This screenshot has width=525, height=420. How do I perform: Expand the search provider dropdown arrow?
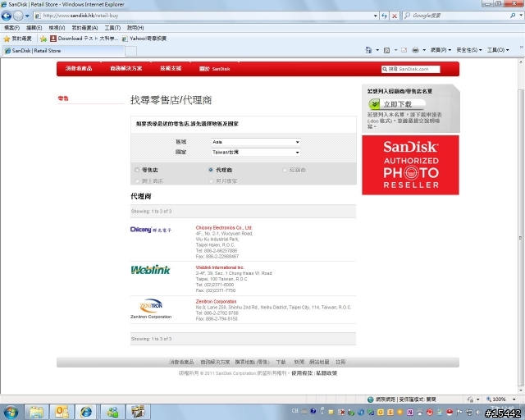521,16
